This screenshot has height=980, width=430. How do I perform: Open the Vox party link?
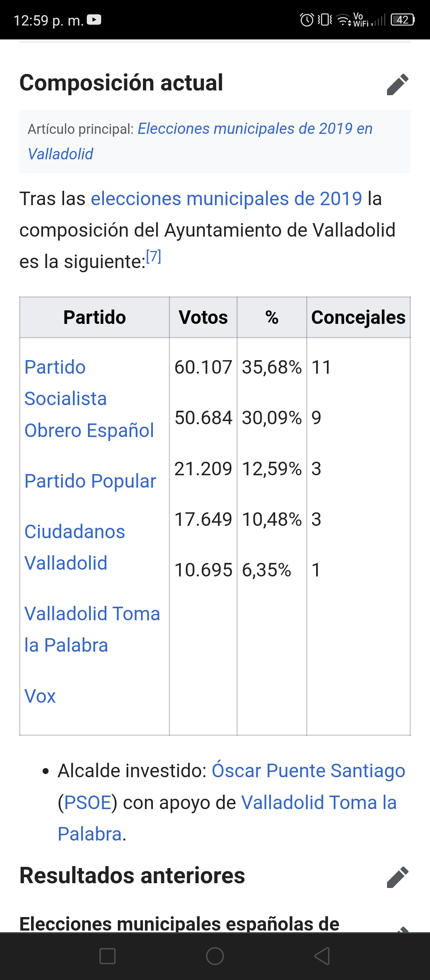tap(40, 696)
